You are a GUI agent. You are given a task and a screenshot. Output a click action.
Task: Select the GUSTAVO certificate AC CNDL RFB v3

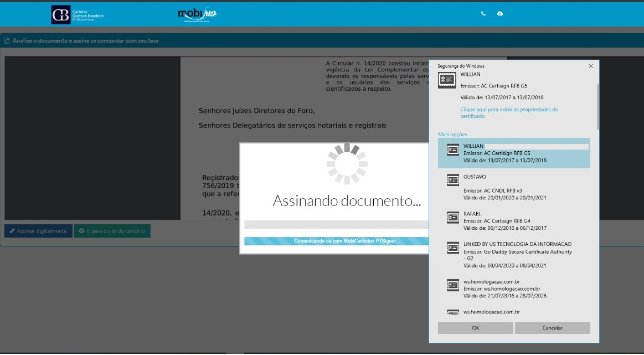514,187
